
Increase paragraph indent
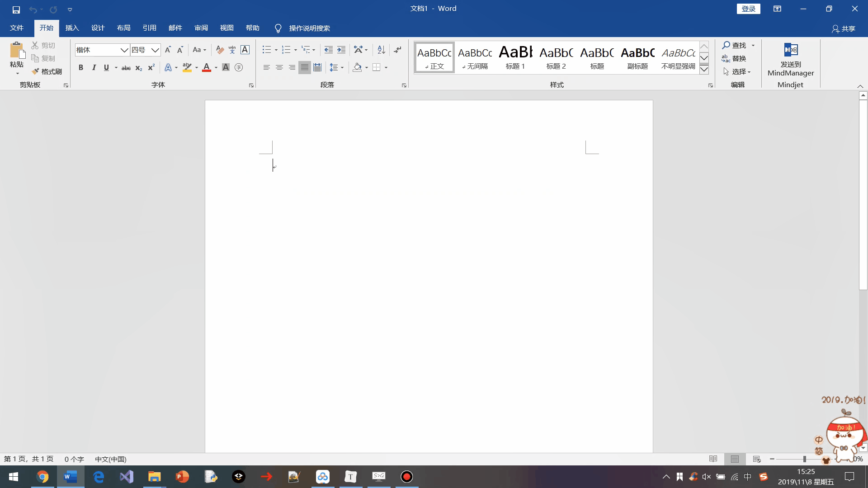tap(341, 50)
